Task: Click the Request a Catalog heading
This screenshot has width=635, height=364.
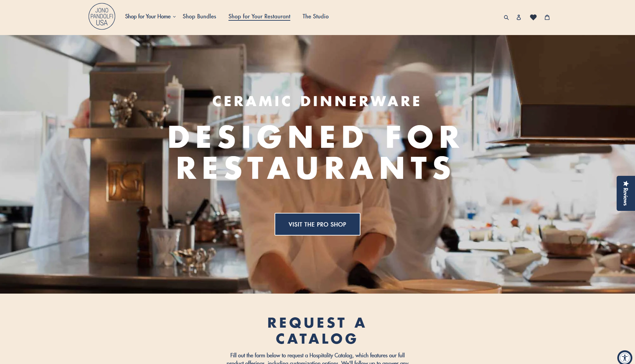Action: pyautogui.click(x=317, y=331)
